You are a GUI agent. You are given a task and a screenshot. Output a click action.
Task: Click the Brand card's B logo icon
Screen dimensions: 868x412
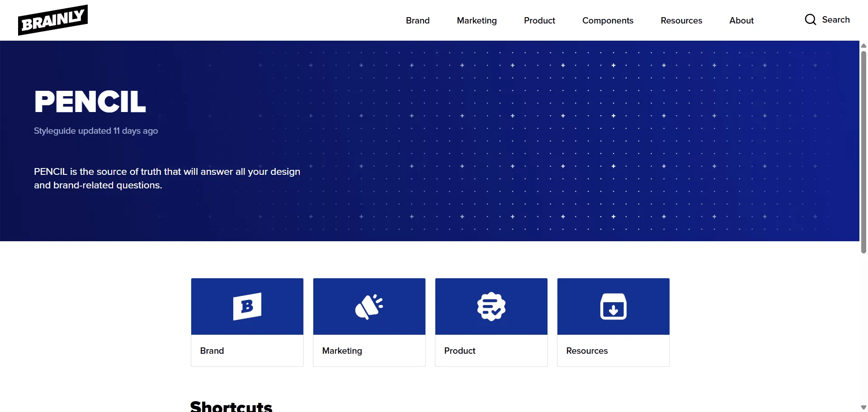247,306
